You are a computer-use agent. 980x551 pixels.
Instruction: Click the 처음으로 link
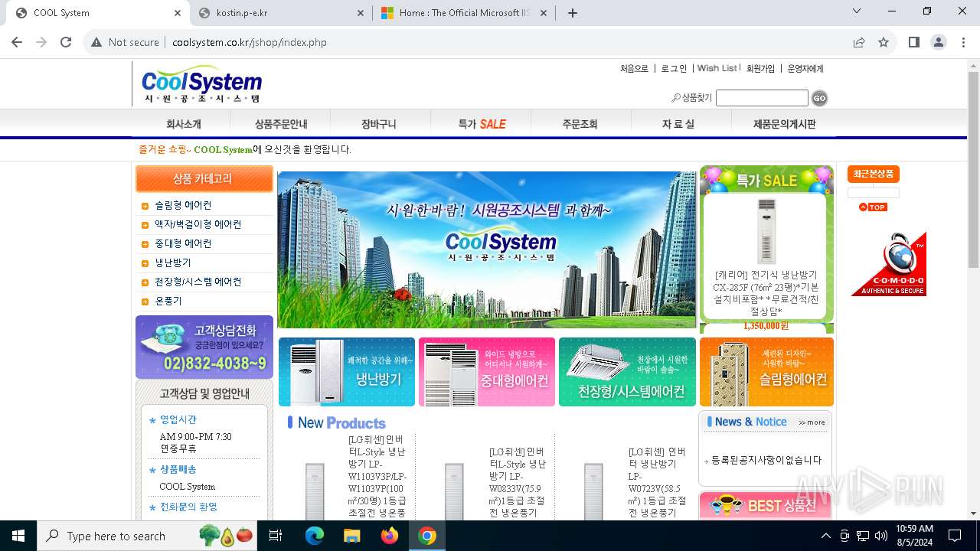tap(634, 68)
